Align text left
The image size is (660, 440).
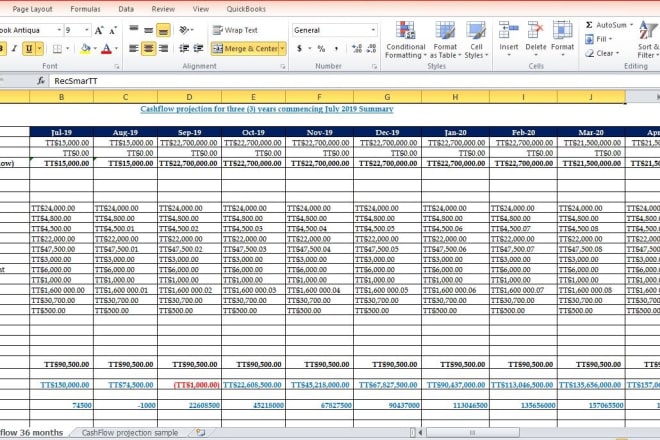click(x=134, y=49)
